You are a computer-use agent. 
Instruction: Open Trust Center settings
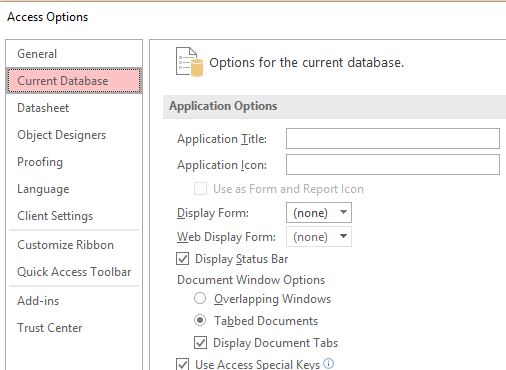tap(74, 328)
